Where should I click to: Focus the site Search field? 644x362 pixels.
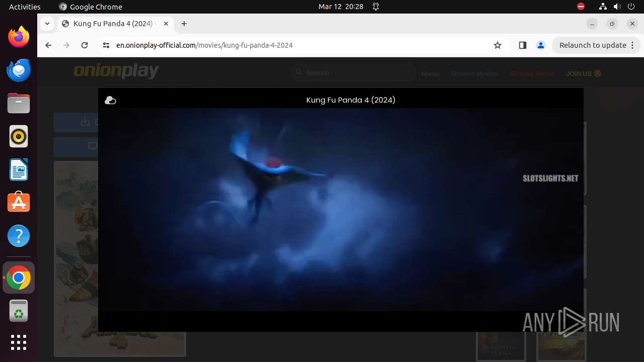pyautogui.click(x=353, y=73)
